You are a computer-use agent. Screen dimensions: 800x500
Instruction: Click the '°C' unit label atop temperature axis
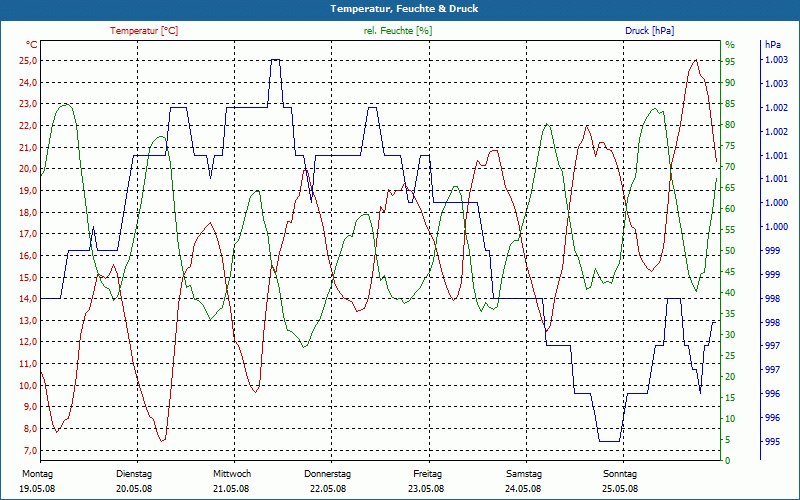pyautogui.click(x=32, y=44)
